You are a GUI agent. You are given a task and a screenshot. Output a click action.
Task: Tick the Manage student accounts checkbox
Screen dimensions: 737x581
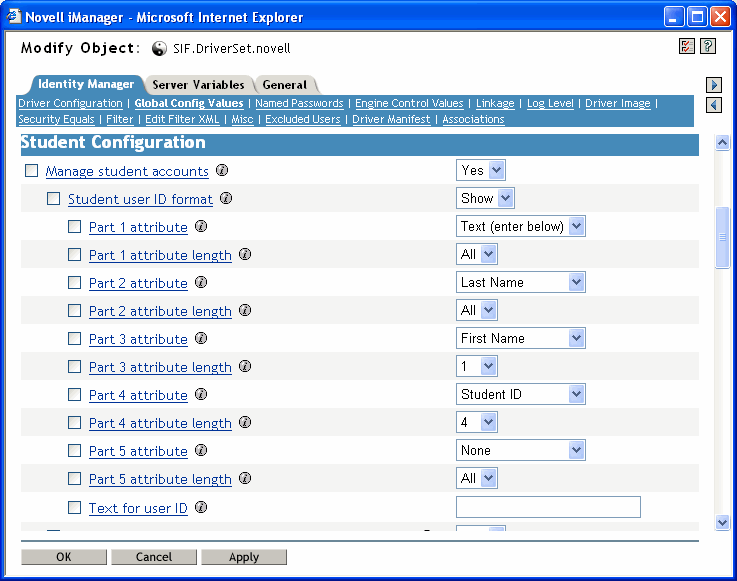(x=31, y=171)
